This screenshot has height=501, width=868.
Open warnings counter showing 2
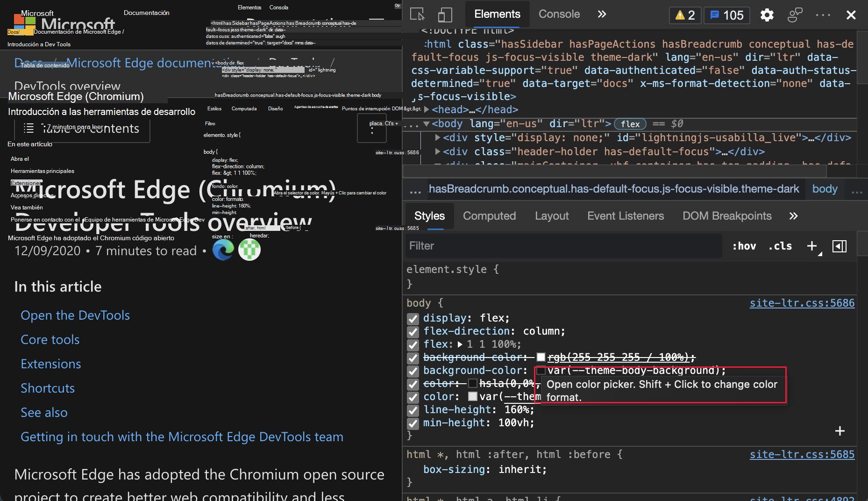pyautogui.click(x=685, y=15)
